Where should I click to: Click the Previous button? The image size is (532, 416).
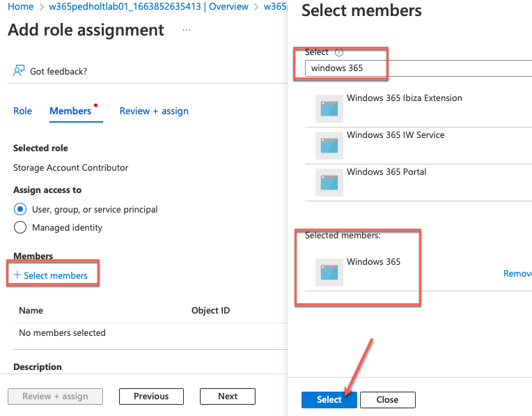151,396
